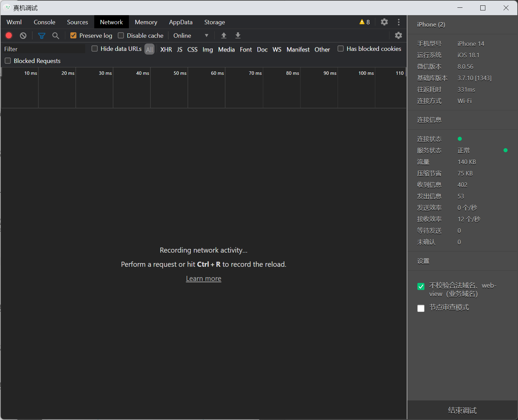Filter requests by Img
The width and height of the screenshot is (518, 420).
click(x=208, y=49)
